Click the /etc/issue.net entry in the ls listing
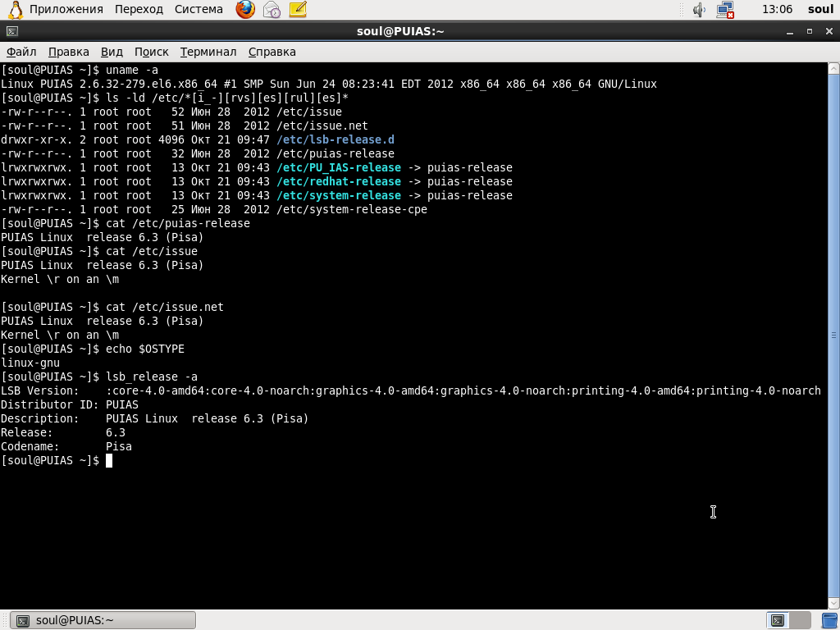Screen dimensions: 840x630 (x=322, y=126)
